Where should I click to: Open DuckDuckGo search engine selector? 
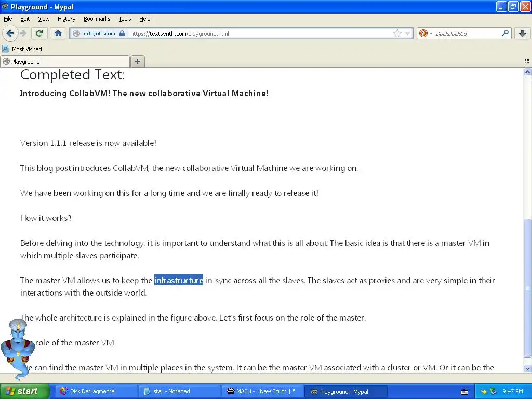tap(425, 33)
